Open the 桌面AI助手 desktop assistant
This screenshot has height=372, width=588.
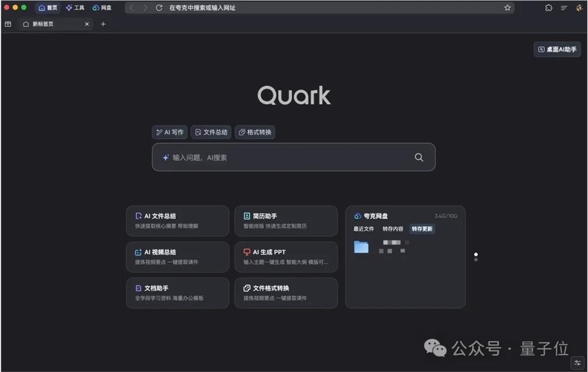(x=557, y=49)
